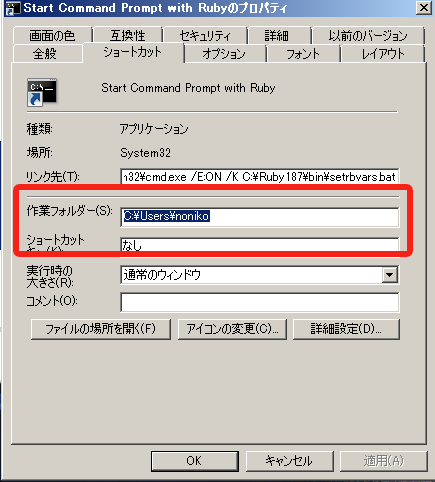The width and height of the screenshot is (435, 482).
Task: Click the title bar window icon
Action: (13, 8)
